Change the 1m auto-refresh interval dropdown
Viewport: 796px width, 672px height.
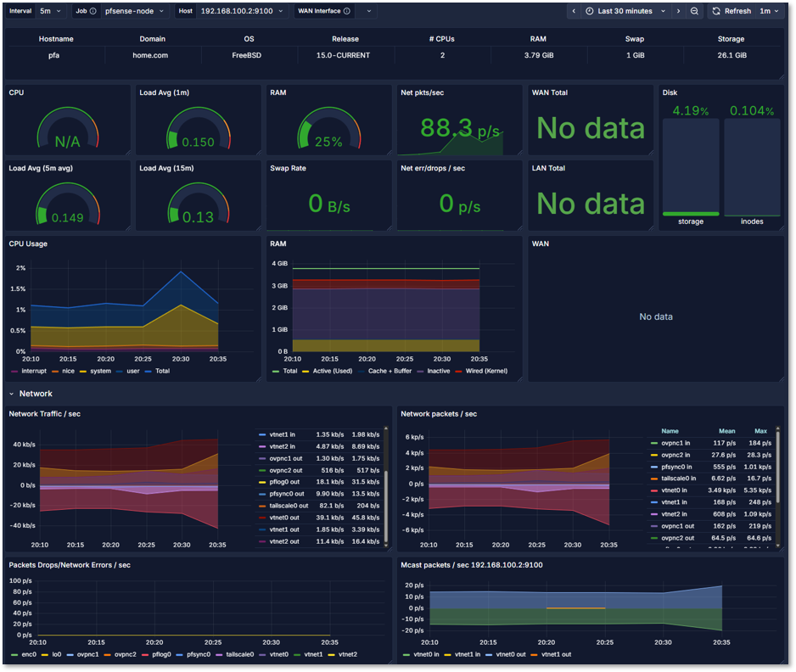(768, 11)
